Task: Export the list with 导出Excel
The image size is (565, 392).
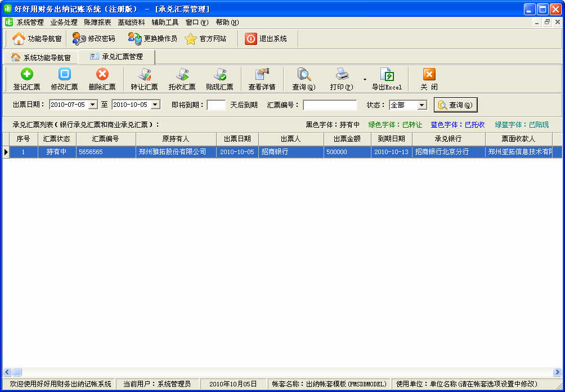Action: click(387, 74)
